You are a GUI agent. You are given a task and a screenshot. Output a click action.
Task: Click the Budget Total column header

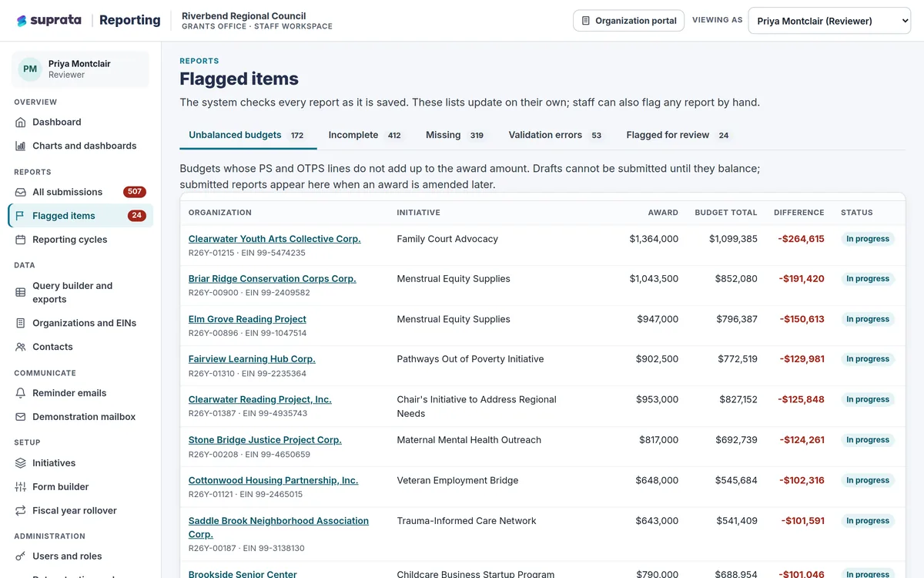[x=725, y=213]
